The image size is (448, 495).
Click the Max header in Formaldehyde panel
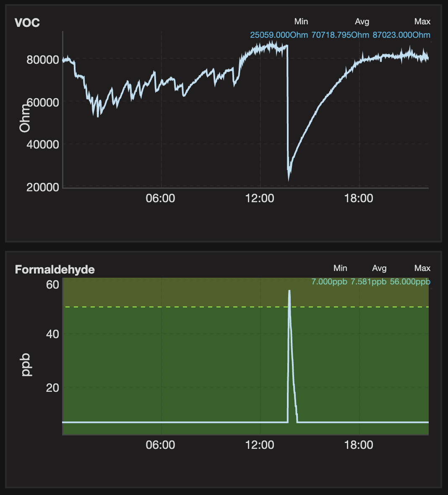[422, 268]
